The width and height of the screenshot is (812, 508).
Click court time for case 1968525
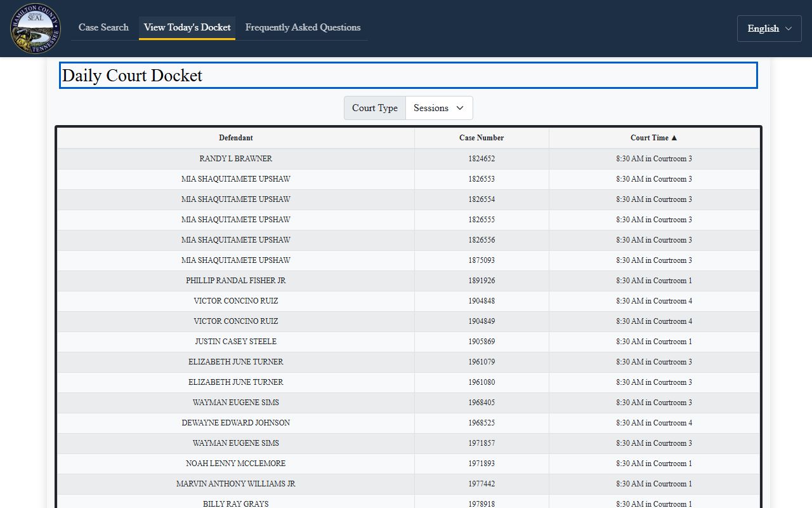[x=654, y=423]
